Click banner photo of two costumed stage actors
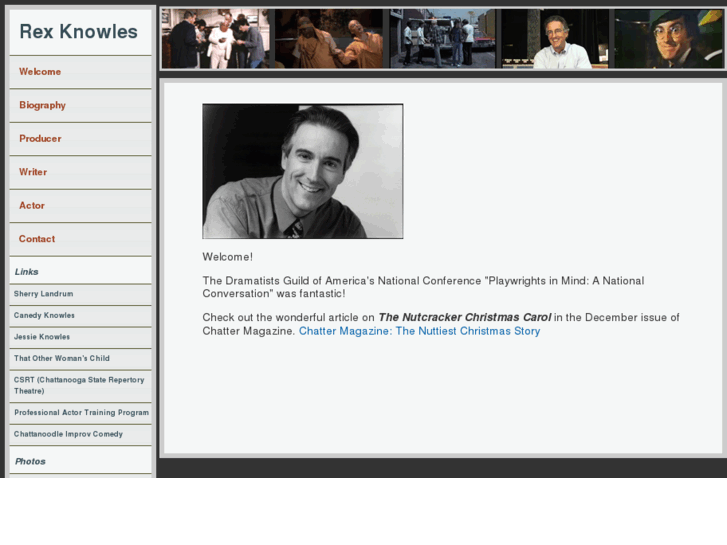Image resolution: width=727 pixels, height=545 pixels. [329, 38]
